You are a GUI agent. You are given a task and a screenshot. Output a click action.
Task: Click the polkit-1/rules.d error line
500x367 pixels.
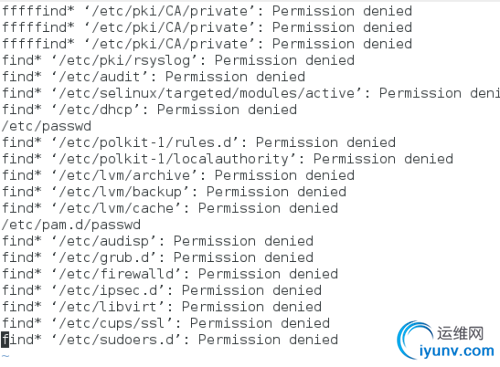[199, 142]
